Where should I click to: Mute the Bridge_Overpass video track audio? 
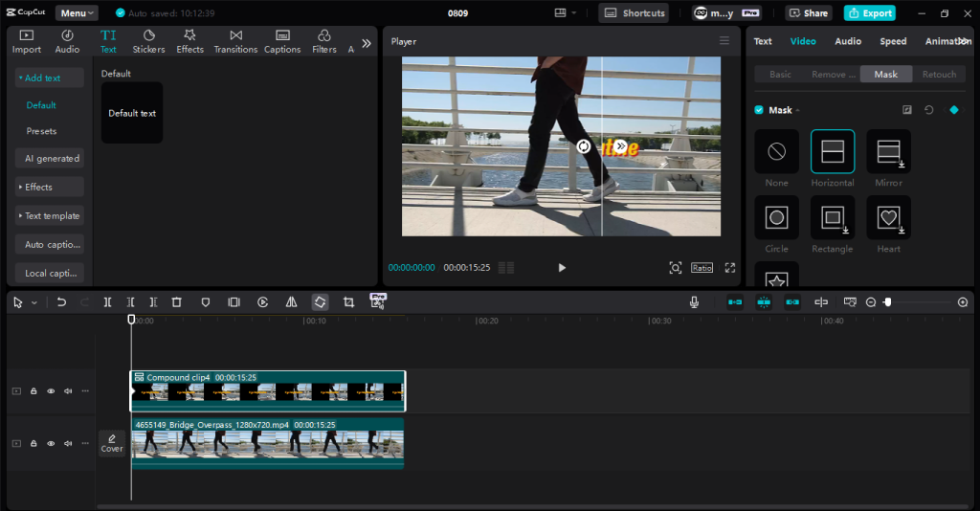point(68,444)
